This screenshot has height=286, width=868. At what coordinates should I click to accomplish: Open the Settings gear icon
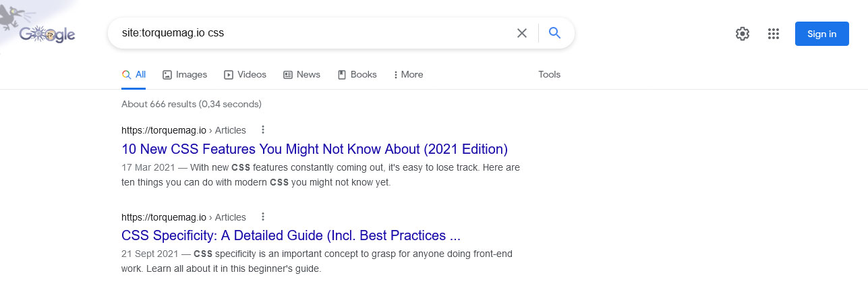pos(743,34)
